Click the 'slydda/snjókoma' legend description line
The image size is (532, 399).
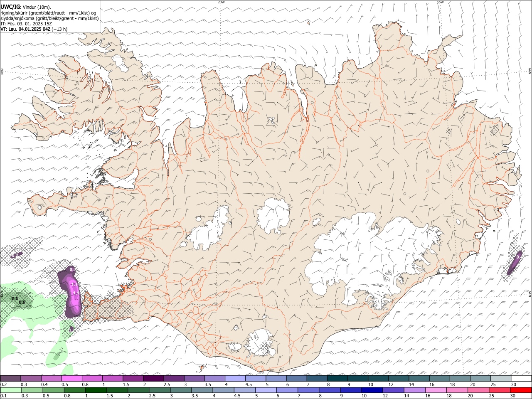pyautogui.click(x=49, y=18)
